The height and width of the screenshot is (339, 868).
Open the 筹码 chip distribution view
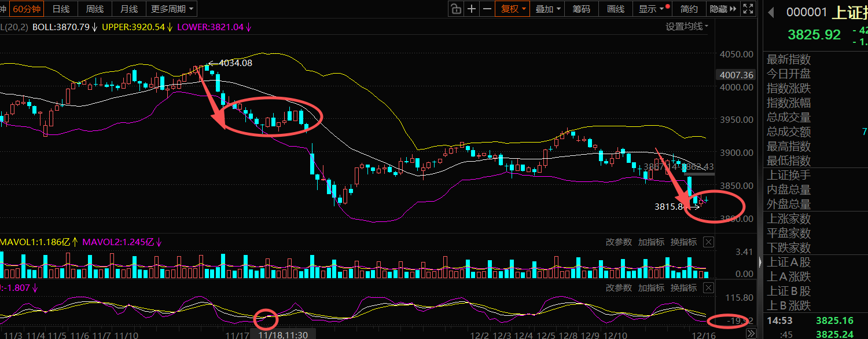(582, 9)
